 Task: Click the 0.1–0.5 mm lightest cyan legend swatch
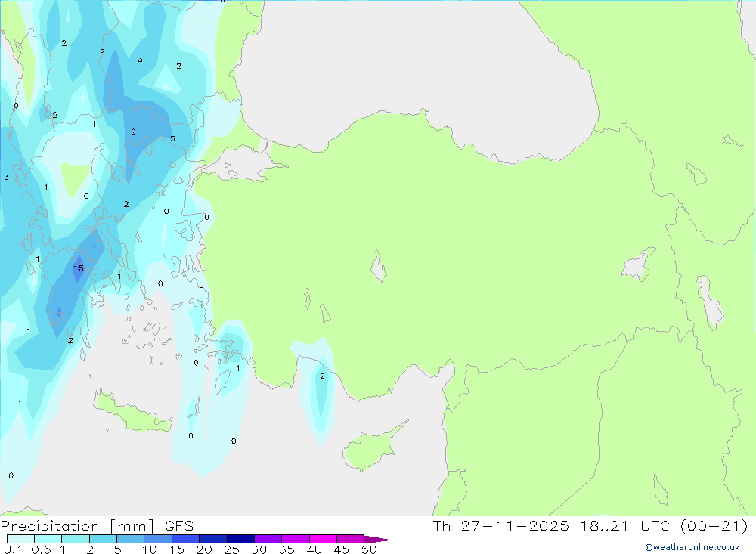(x=20, y=539)
